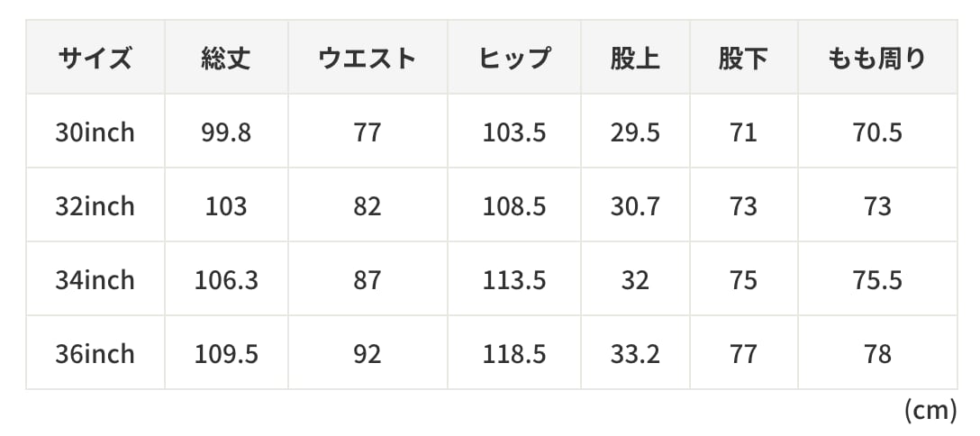Click the サイズ column header

pyautogui.click(x=95, y=59)
